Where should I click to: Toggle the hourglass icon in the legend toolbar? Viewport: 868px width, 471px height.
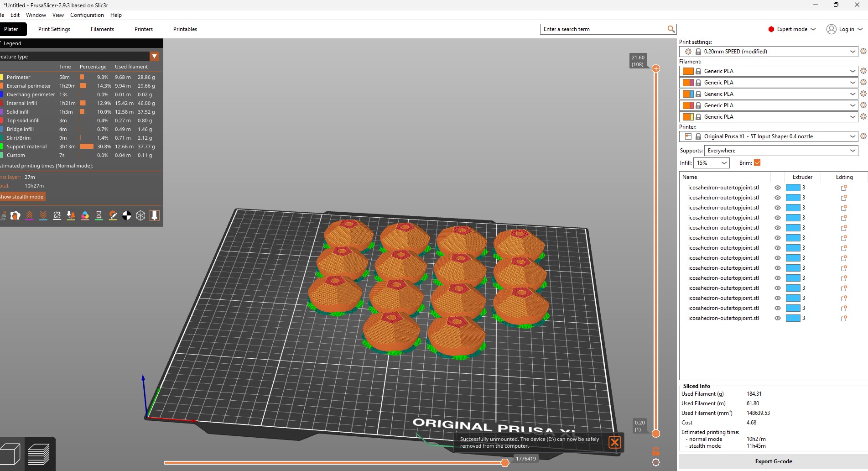click(99, 215)
